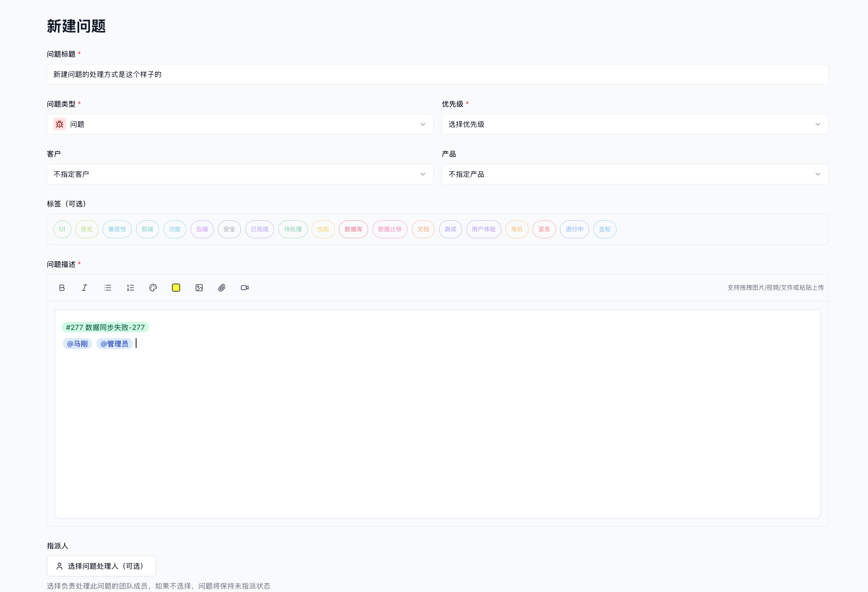The image size is (868, 592).
Task: Open the 不指定产品 dropdown
Action: [634, 174]
